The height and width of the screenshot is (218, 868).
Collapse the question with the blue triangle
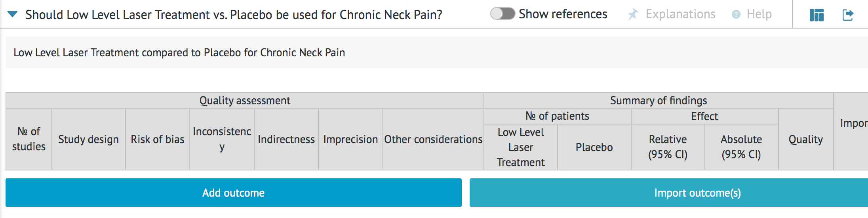pyautogui.click(x=13, y=14)
